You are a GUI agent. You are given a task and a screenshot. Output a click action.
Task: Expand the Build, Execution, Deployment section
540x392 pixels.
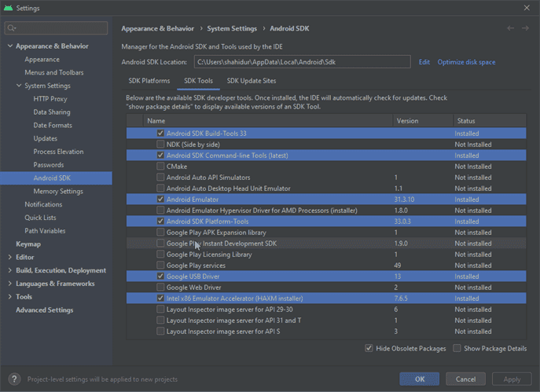click(x=10, y=270)
